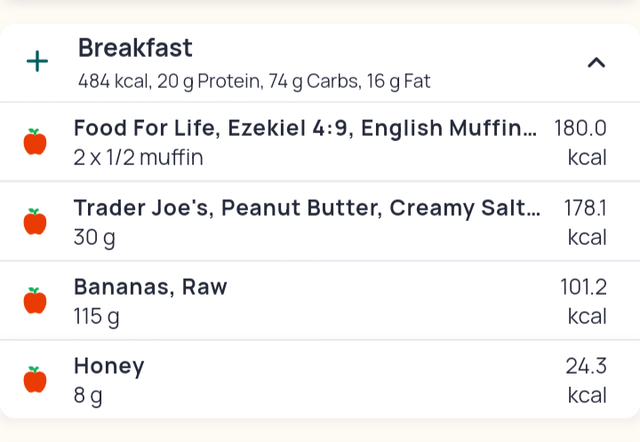Click the 8 g honey serving amount

(x=88, y=395)
